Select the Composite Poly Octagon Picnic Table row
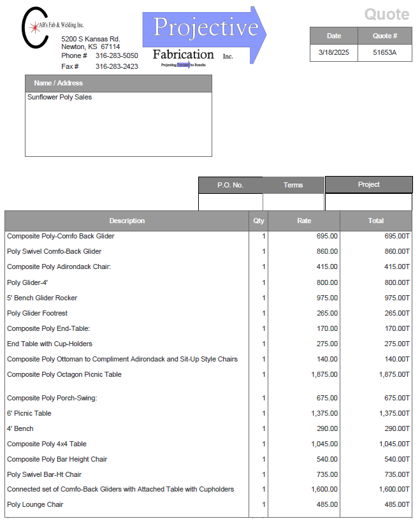 [x=64, y=375]
